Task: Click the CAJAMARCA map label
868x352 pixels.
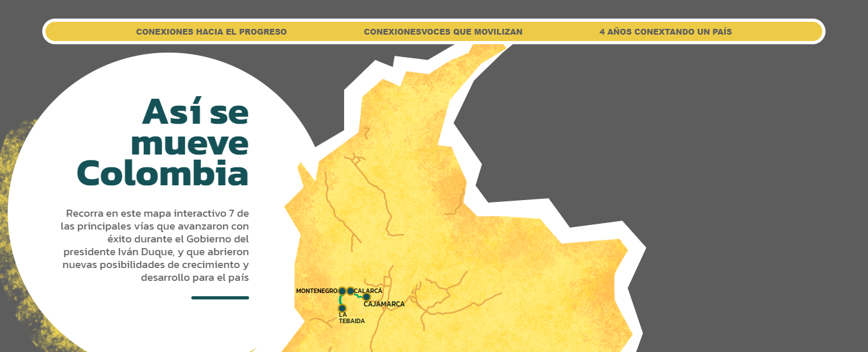Action: tap(384, 305)
